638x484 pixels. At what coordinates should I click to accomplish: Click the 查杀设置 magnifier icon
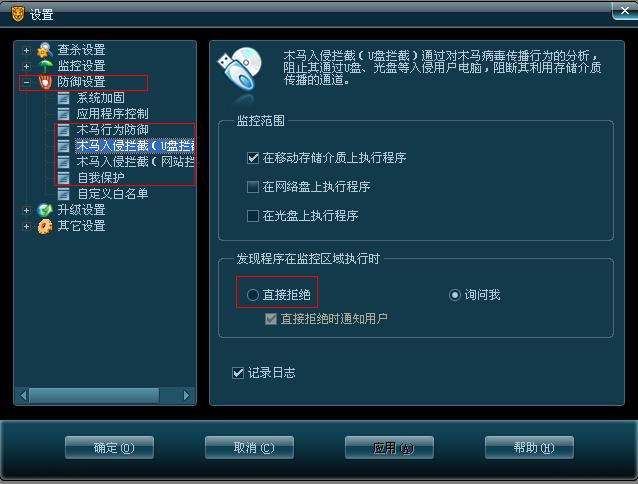click(45, 50)
